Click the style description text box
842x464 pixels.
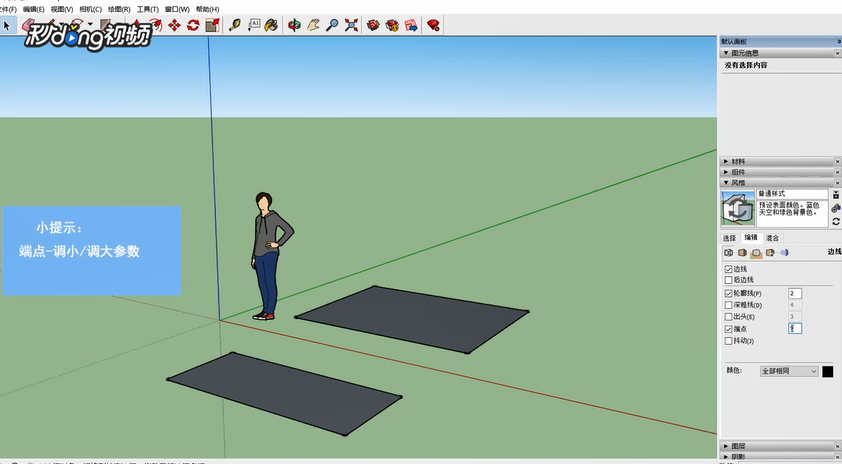tap(792, 213)
